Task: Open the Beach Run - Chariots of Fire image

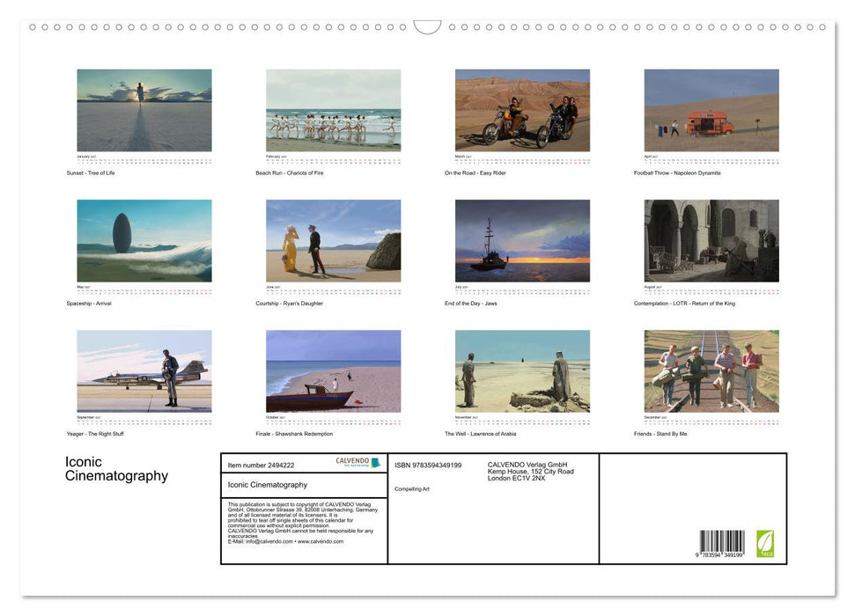Action: [x=333, y=110]
